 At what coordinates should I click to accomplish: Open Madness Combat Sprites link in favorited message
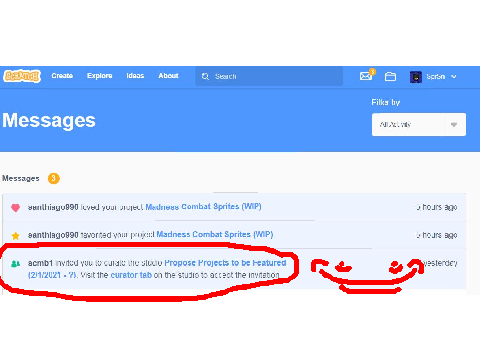click(x=215, y=234)
